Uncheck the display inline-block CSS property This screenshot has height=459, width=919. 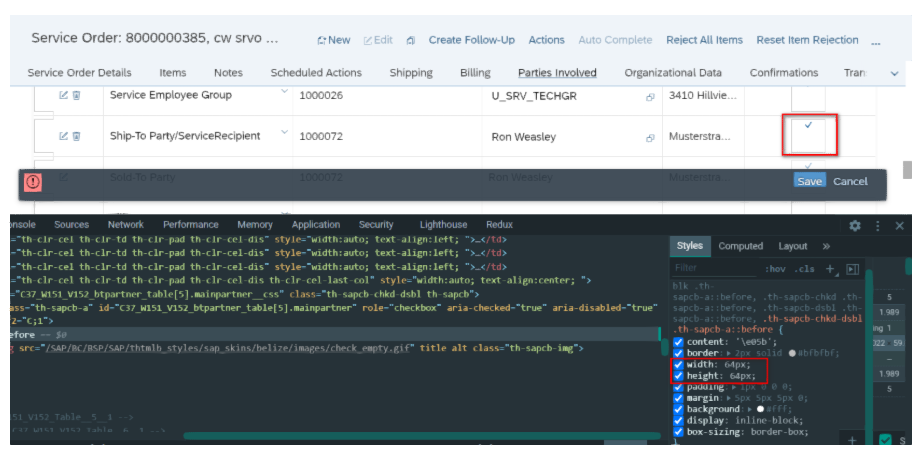[x=678, y=420]
